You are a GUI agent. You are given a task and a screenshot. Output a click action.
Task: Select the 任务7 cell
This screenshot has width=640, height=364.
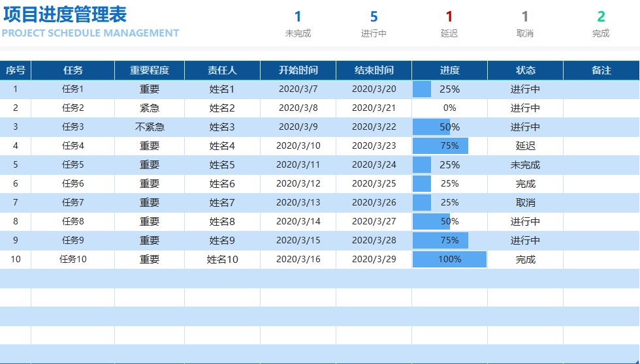pos(73,203)
